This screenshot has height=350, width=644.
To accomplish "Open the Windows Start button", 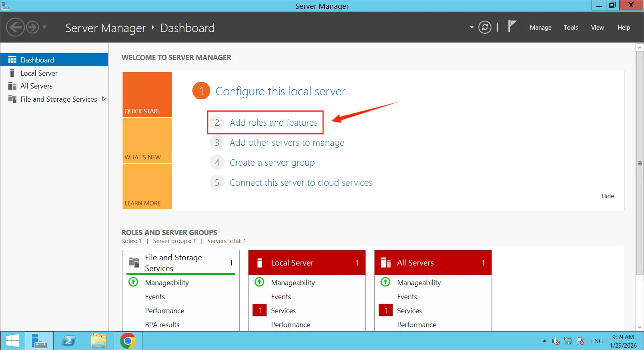I will 12,341.
